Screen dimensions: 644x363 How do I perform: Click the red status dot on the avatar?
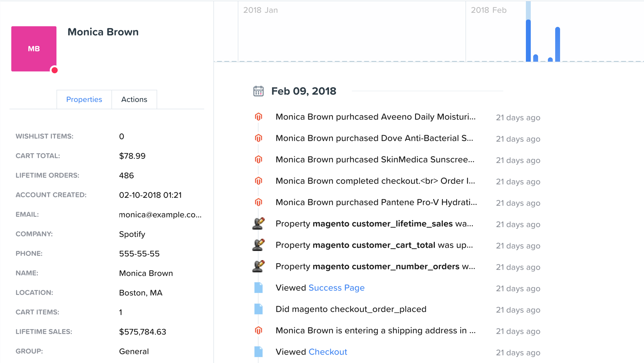click(55, 70)
